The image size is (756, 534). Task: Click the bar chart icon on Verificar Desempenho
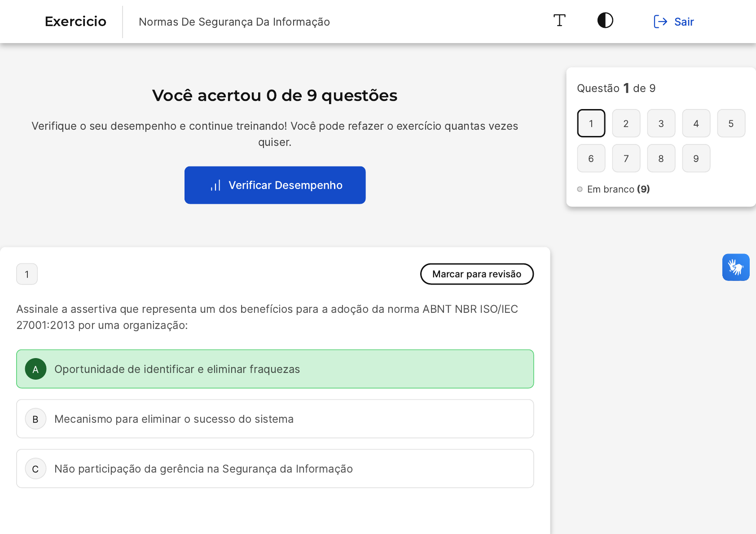215,185
